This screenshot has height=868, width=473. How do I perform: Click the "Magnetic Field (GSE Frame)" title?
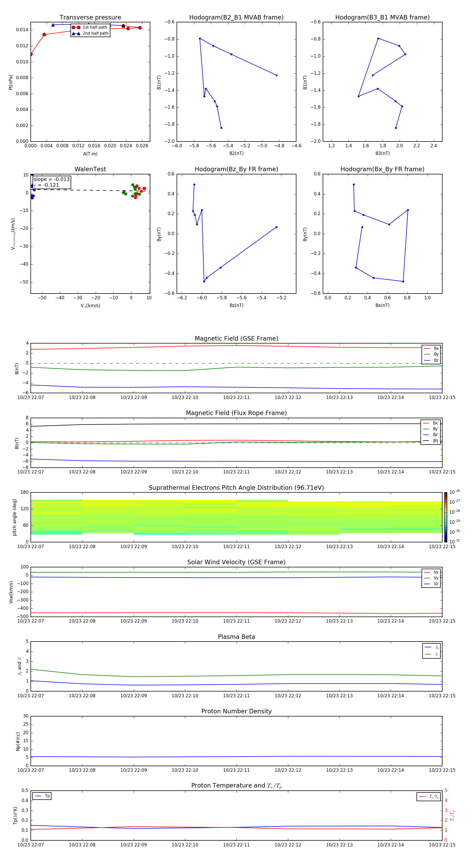coord(236,339)
